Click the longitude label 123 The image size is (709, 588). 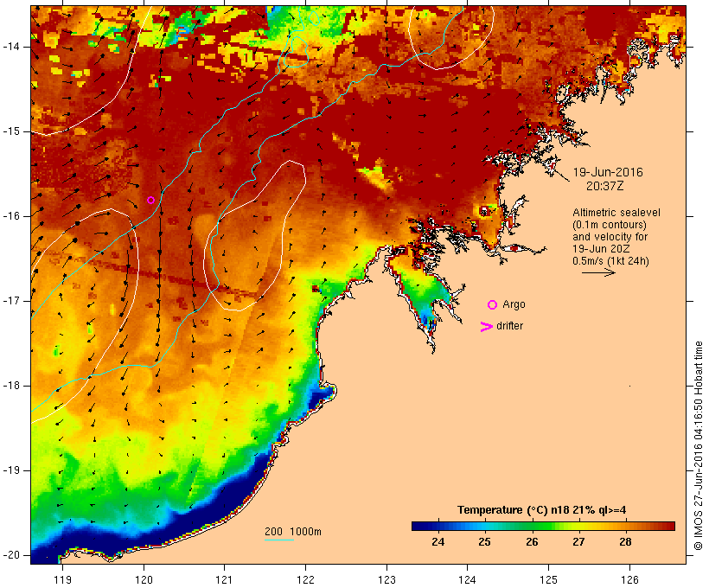[386, 580]
